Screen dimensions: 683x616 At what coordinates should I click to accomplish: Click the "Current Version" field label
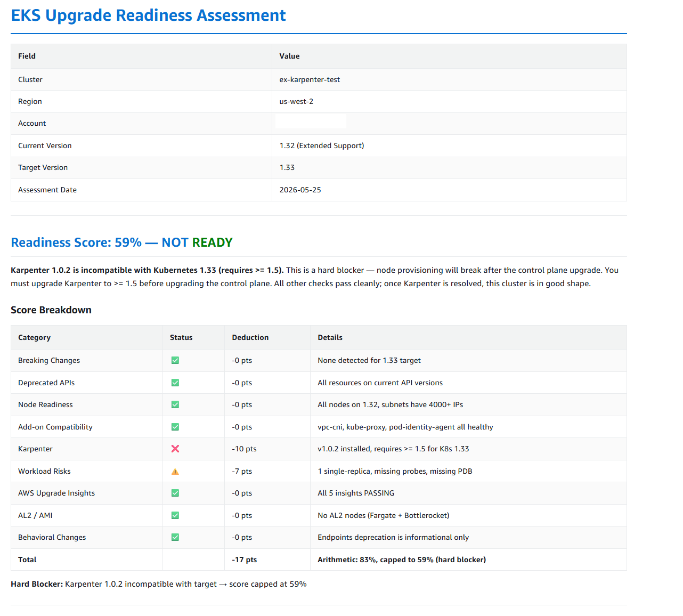pos(45,145)
